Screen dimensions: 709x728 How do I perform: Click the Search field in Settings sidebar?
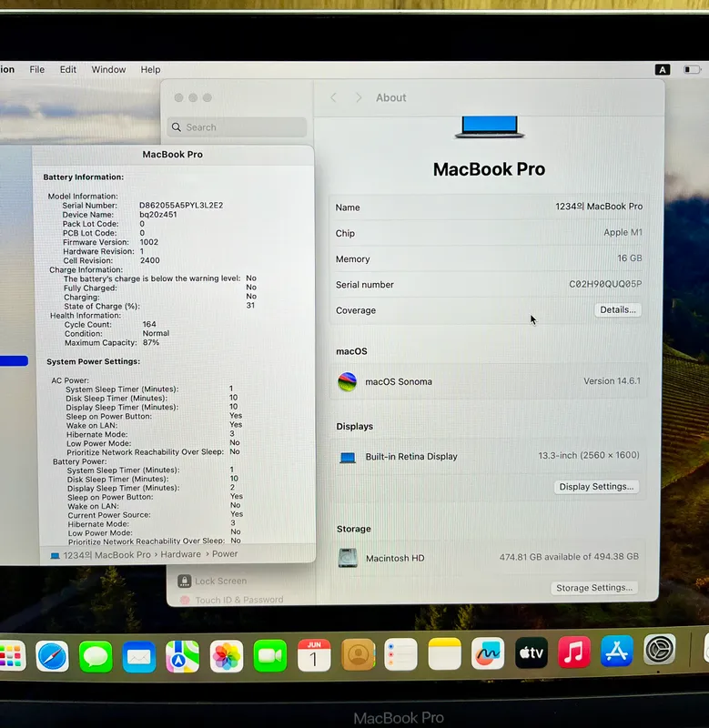coord(237,127)
